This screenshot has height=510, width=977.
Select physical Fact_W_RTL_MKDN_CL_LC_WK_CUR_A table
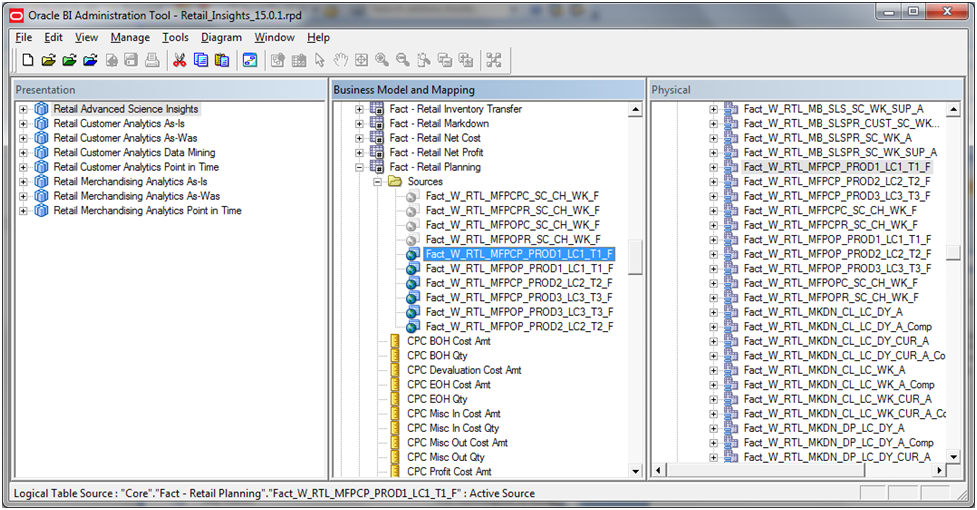click(x=837, y=399)
